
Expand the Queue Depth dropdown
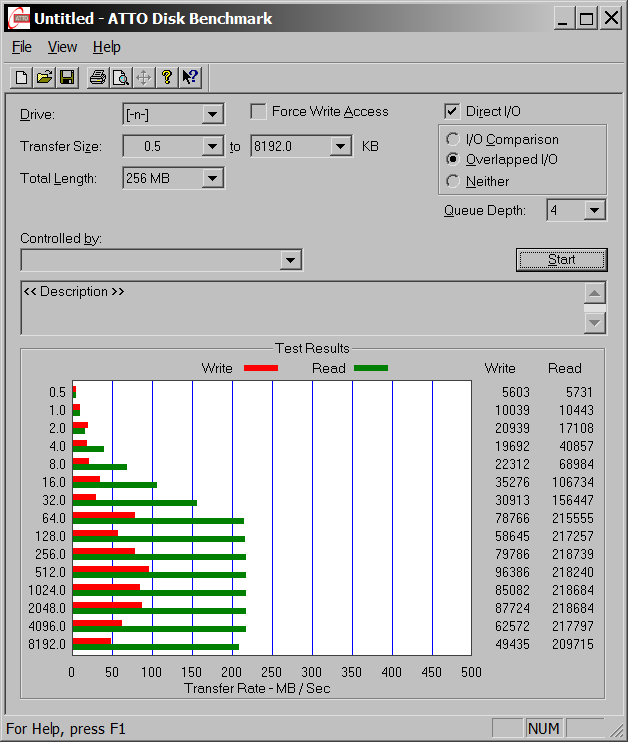[x=595, y=210]
